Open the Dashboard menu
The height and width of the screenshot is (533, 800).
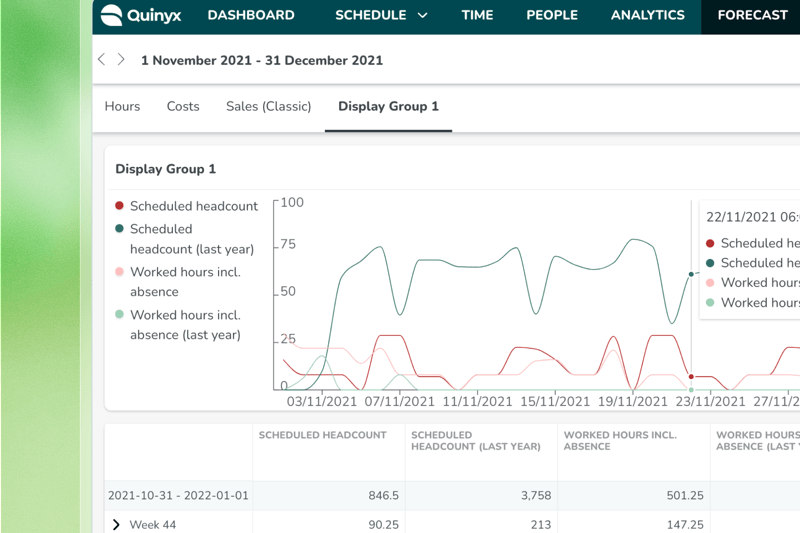251,15
